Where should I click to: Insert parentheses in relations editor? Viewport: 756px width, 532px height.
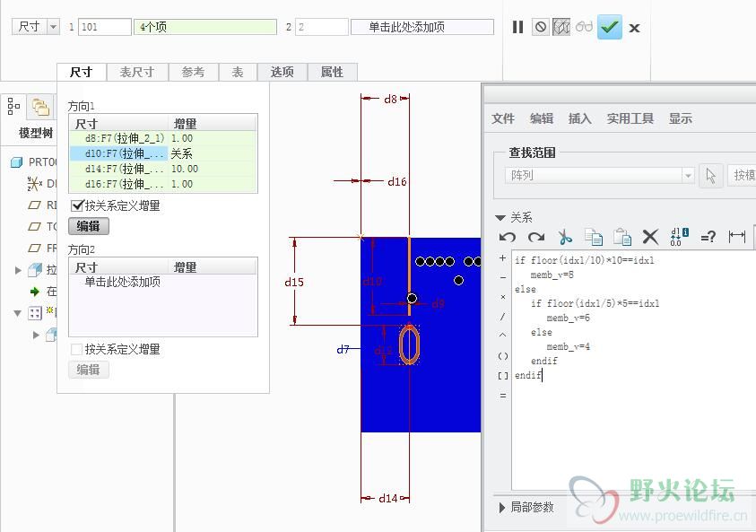point(503,356)
